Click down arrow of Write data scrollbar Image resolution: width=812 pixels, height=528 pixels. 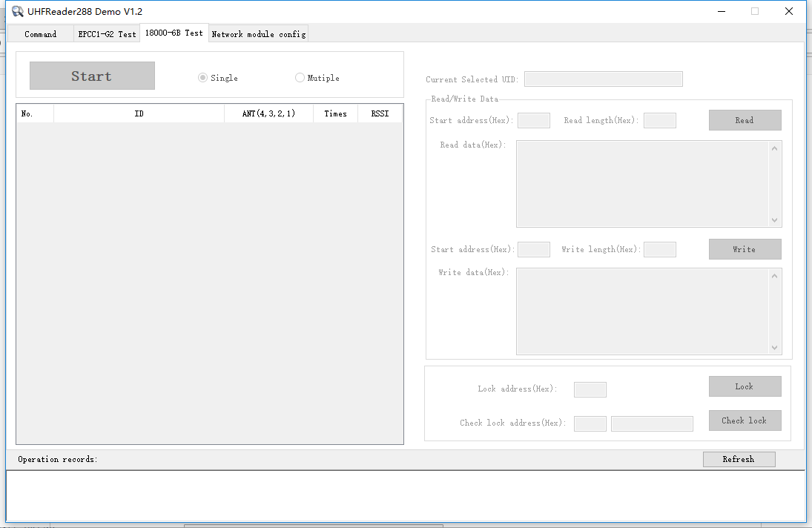[x=775, y=347]
